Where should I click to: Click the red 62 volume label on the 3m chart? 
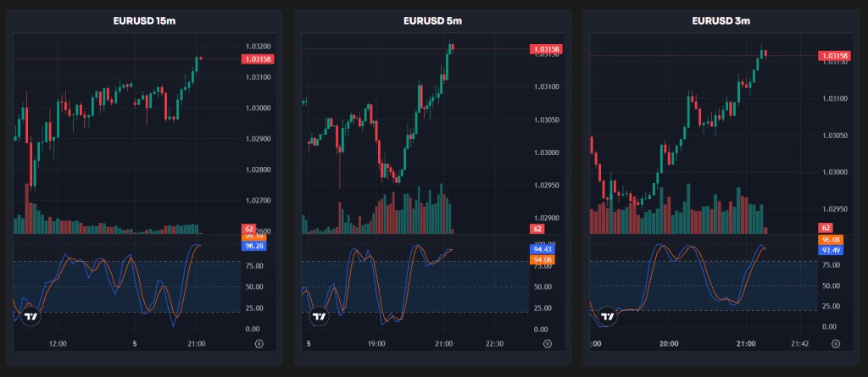(825, 229)
